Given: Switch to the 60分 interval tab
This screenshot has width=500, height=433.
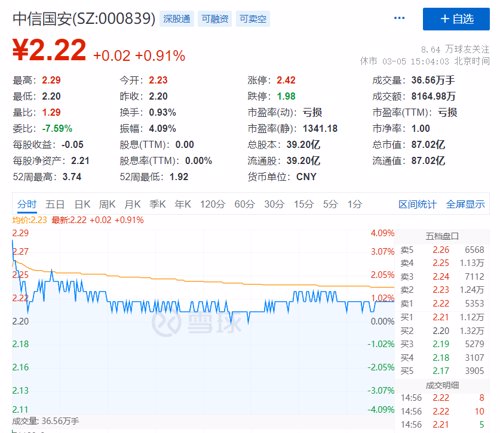Looking at the screenshot, I should coord(244,204).
